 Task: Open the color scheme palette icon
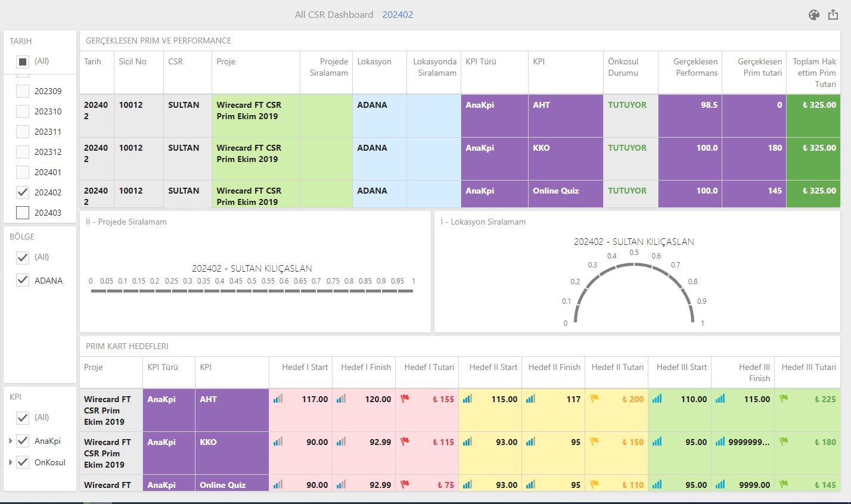pos(813,15)
